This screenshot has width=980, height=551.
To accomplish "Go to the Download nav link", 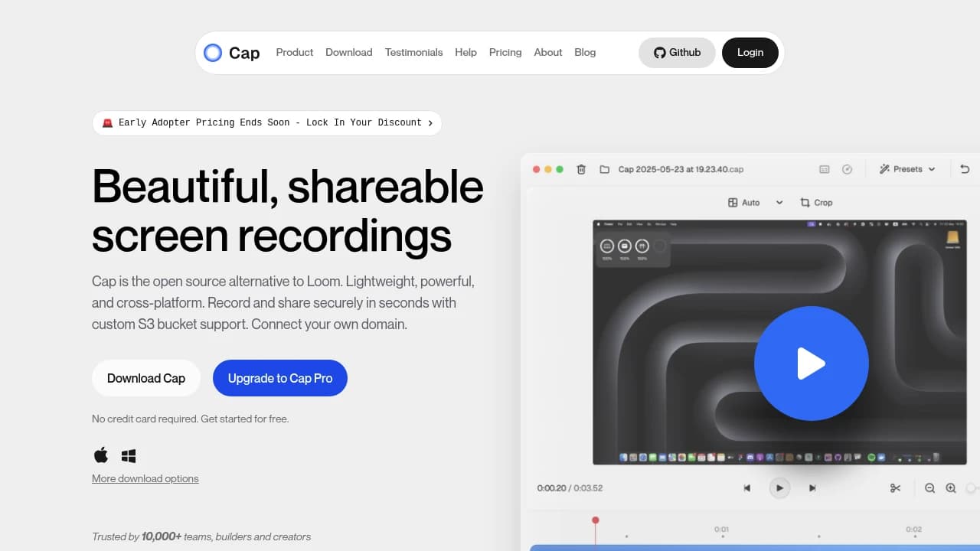I will (x=348, y=53).
